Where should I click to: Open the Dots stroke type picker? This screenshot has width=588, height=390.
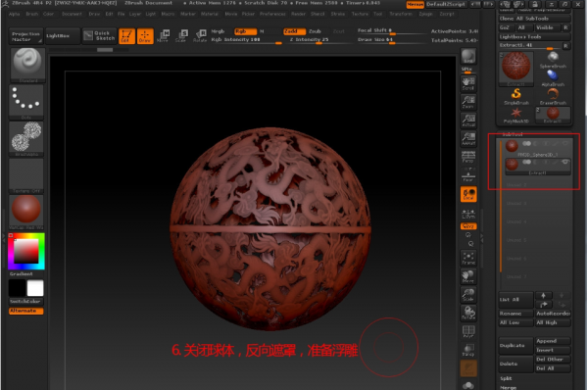click(26, 102)
